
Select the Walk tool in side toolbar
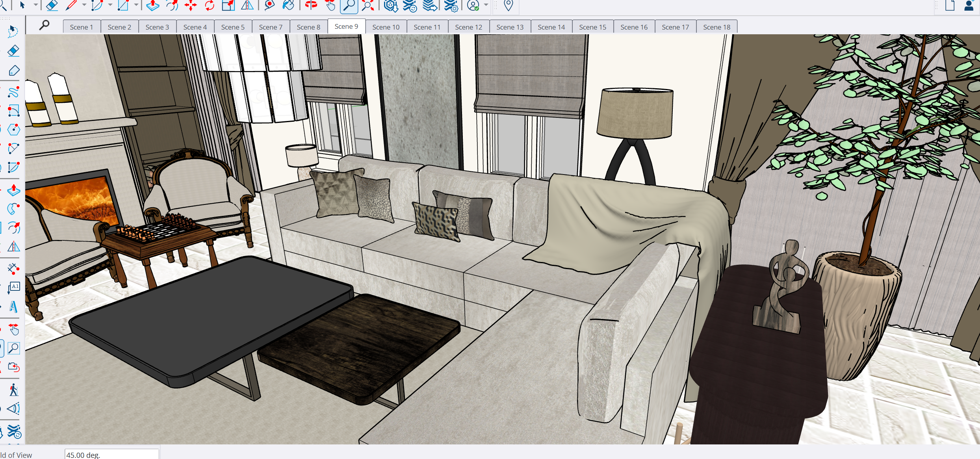pyautogui.click(x=13, y=390)
